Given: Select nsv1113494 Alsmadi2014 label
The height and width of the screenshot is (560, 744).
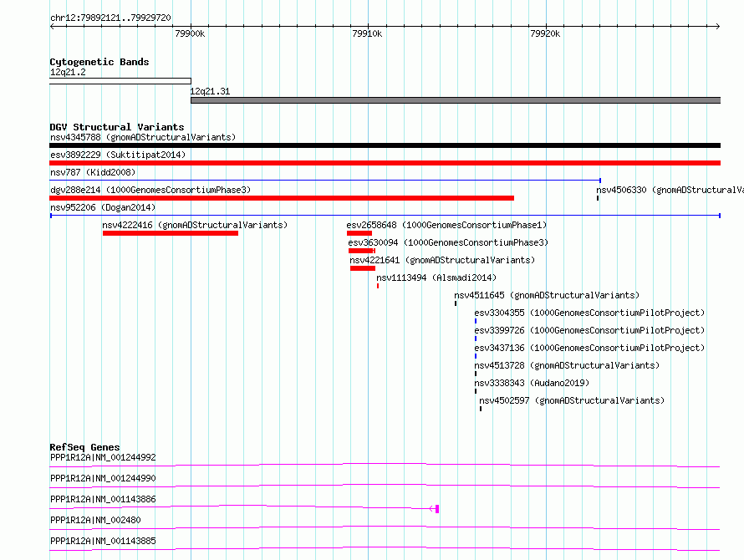Looking at the screenshot, I should point(436,277).
